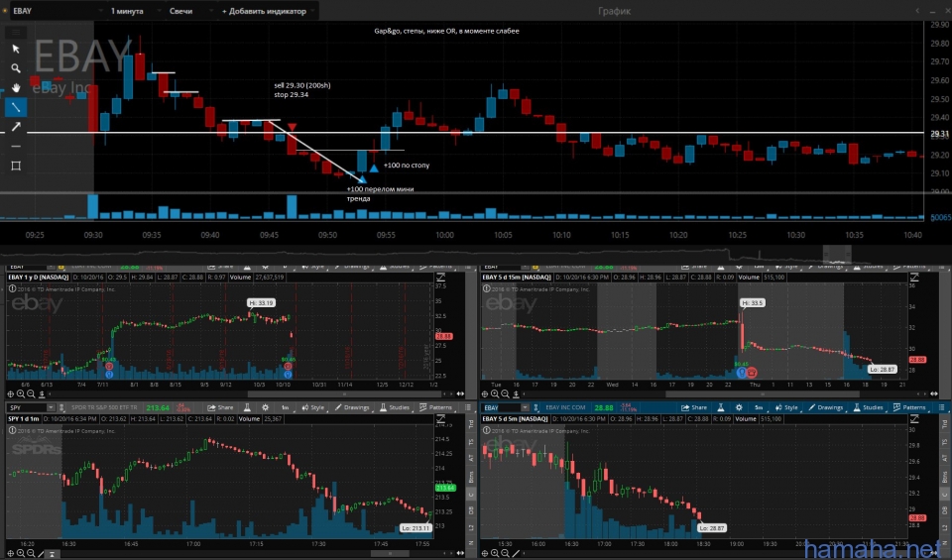The image size is (952, 560).
Task: Zoom out on the EBAY 5 d 15m chart
Action: (x=505, y=393)
